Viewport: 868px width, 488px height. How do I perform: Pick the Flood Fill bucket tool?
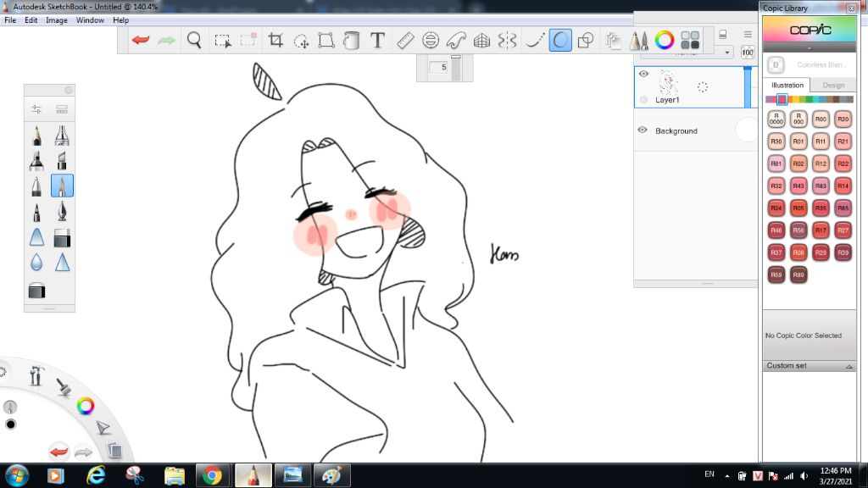(352, 40)
